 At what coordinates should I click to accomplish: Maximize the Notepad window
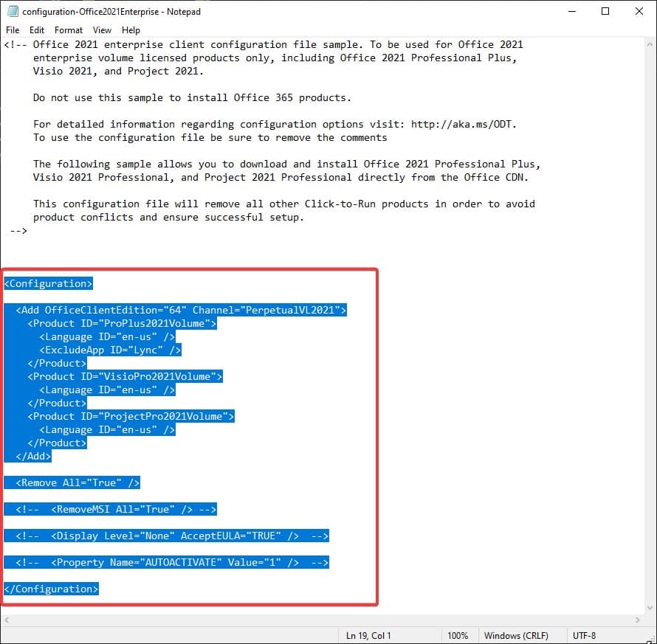click(605, 11)
